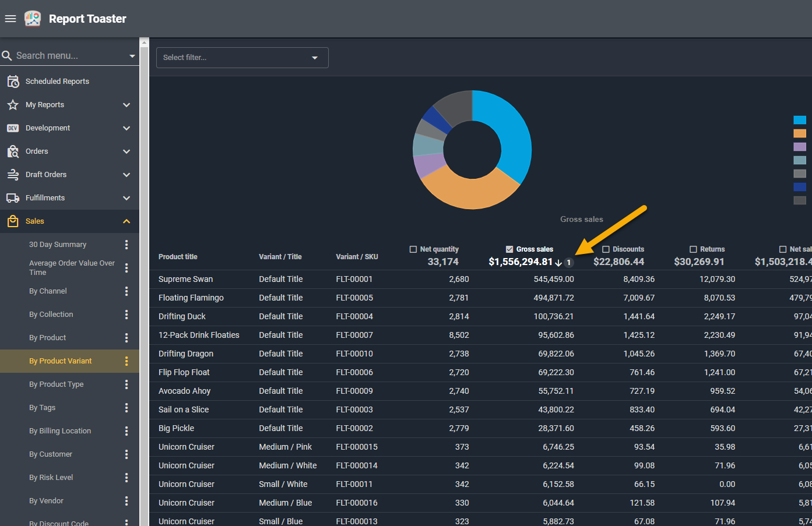Image resolution: width=812 pixels, height=526 pixels.
Task: Click the Development DEV icon
Action: point(13,128)
